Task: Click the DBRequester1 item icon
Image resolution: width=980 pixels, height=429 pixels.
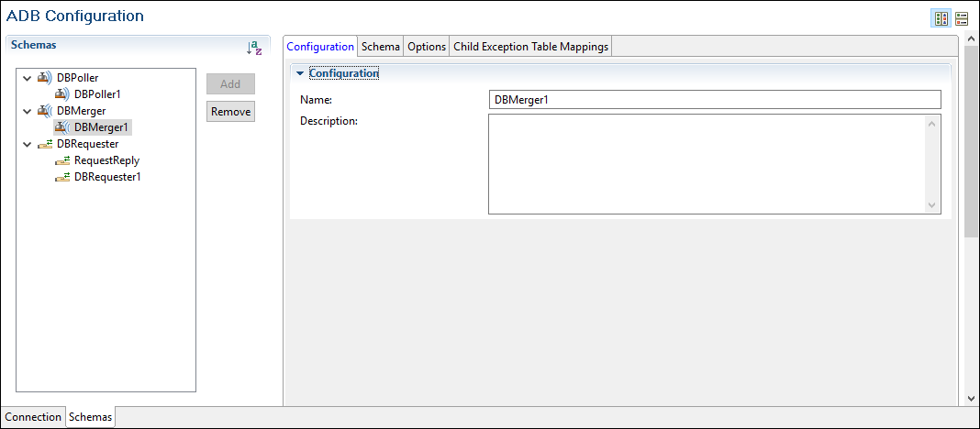Action: point(62,177)
